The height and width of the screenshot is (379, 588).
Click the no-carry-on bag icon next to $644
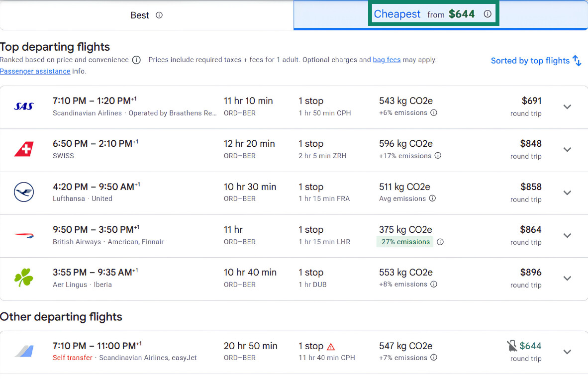(x=511, y=346)
